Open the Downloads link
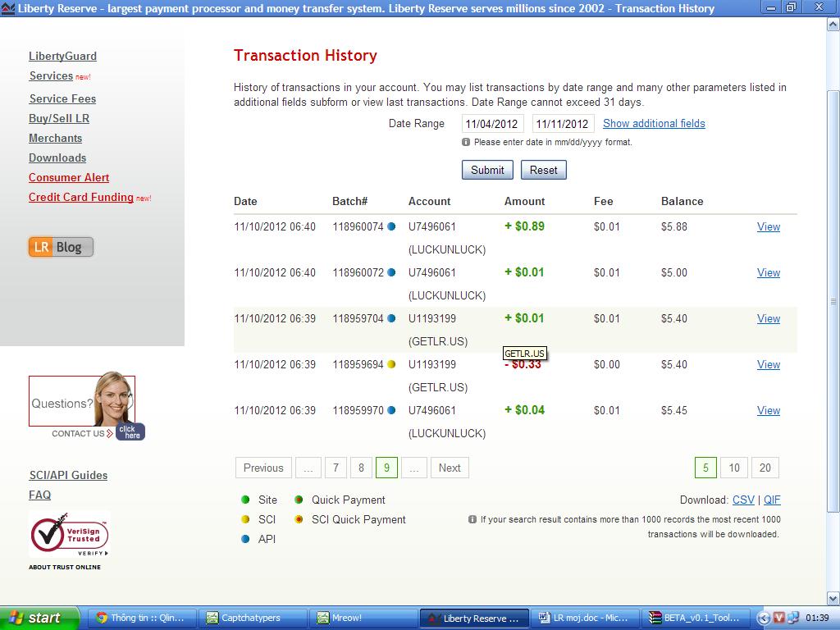840x630 pixels. tap(57, 158)
